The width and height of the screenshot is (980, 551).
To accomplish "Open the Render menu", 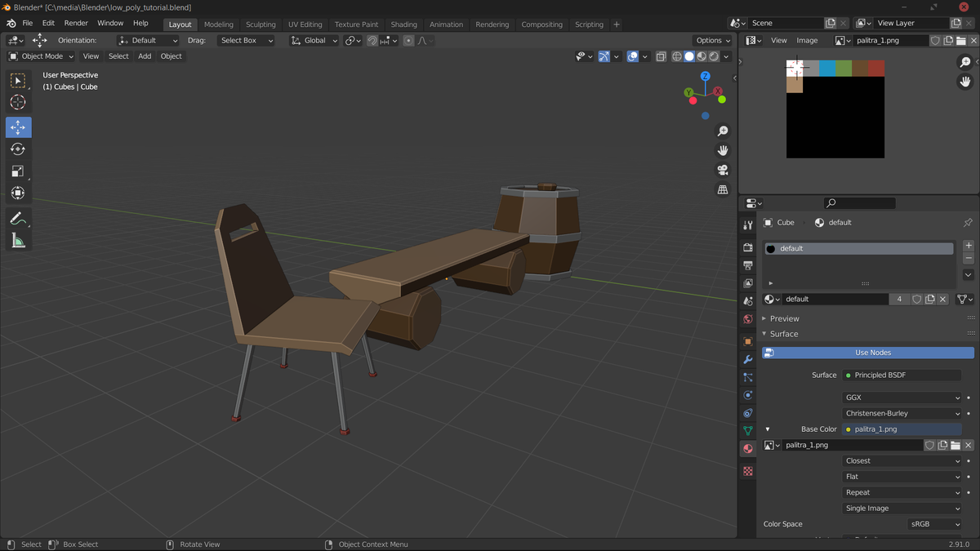I will click(x=76, y=23).
